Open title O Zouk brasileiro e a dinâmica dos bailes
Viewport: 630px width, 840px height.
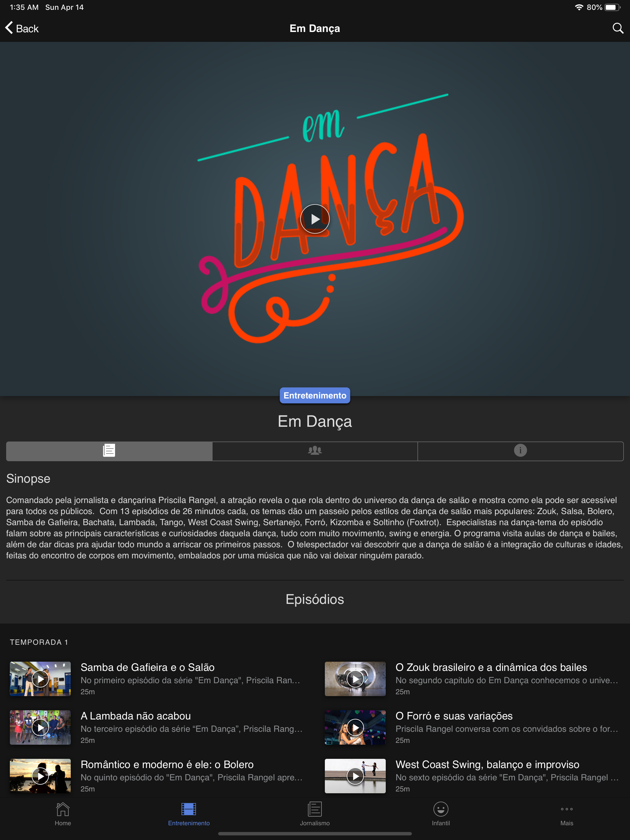coord(491,667)
